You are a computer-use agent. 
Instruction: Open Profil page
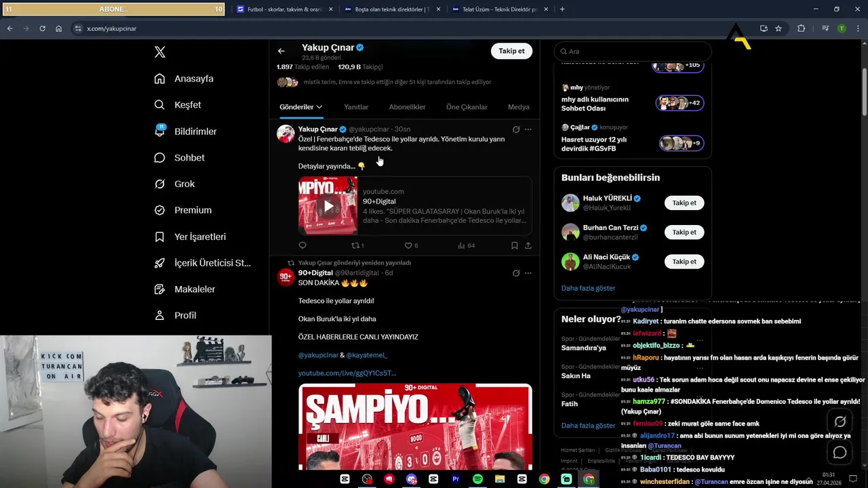click(x=175, y=315)
